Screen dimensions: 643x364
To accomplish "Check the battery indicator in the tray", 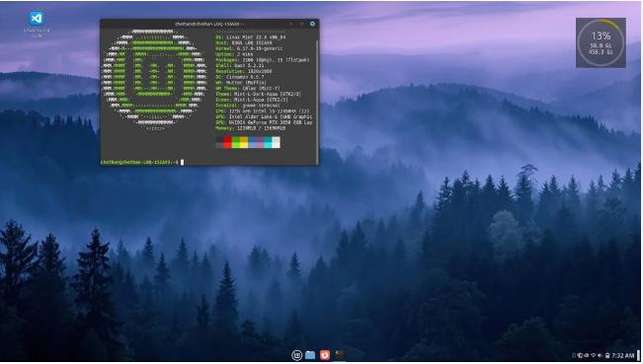I will click(607, 356).
